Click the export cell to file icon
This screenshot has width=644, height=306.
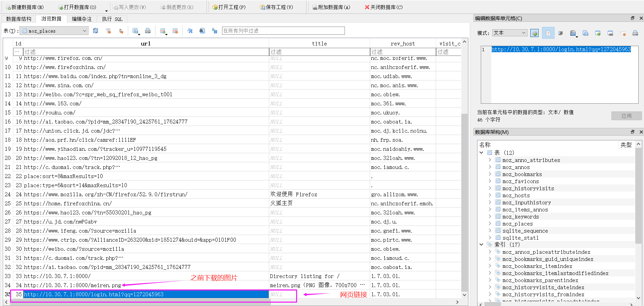coord(585,33)
